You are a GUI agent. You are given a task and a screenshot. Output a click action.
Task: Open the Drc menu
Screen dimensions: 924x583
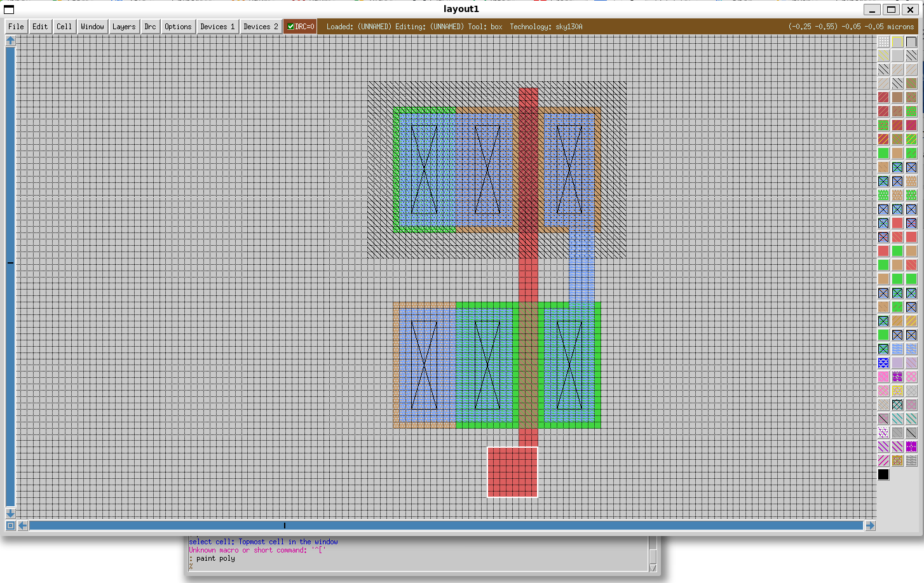click(x=150, y=27)
